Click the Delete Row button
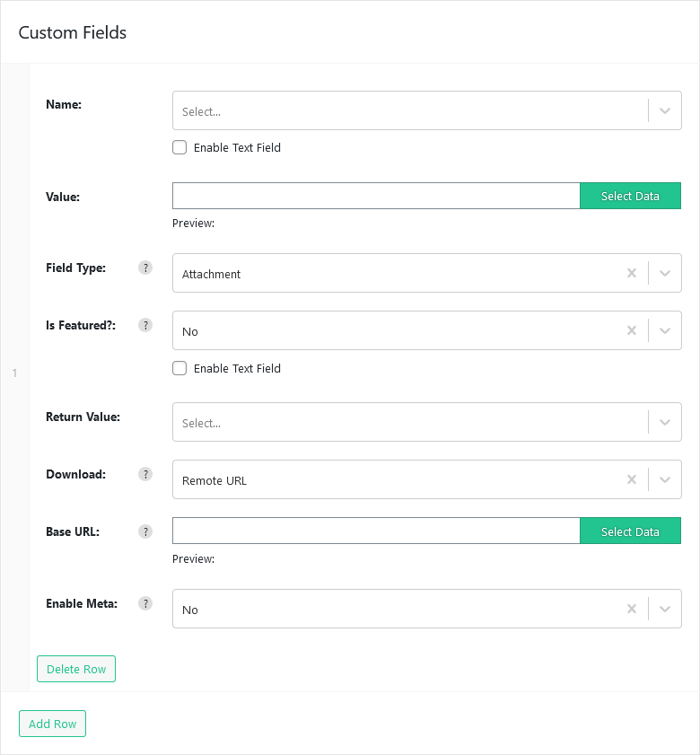This screenshot has height=755, width=700. click(76, 669)
